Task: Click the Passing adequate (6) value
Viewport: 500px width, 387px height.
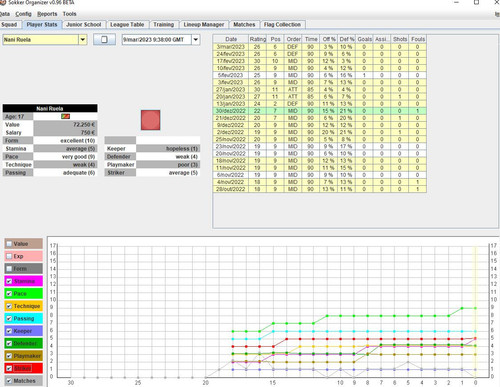Action: (x=65, y=173)
